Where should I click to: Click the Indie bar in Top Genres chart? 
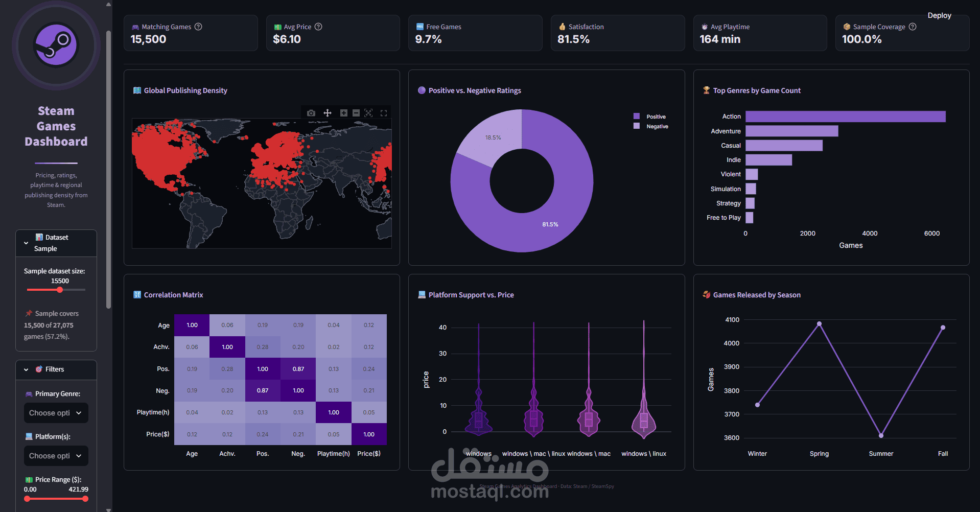click(768, 160)
